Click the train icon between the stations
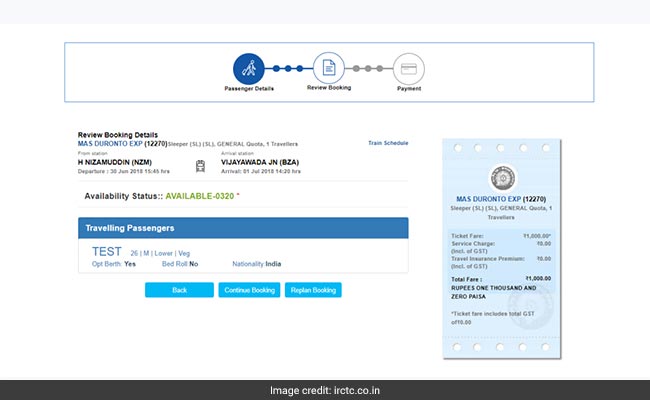Viewport: 650px width, 400px height. click(201, 165)
